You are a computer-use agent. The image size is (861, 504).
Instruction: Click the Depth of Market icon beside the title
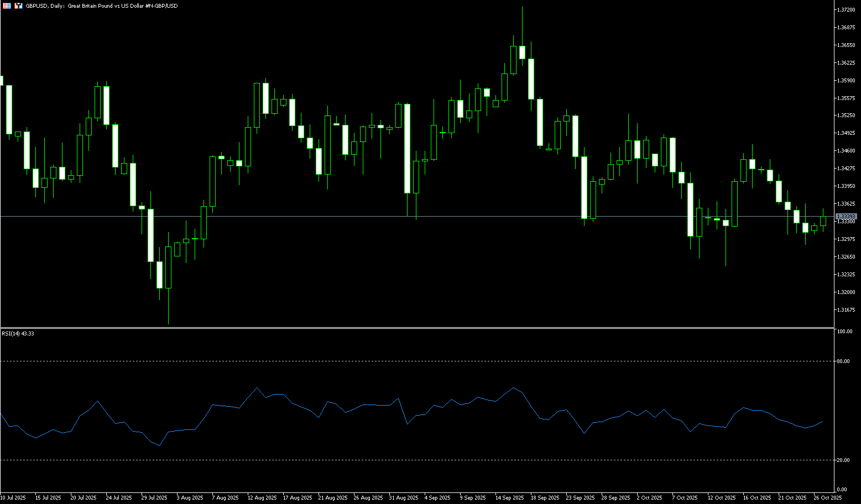(18, 6)
